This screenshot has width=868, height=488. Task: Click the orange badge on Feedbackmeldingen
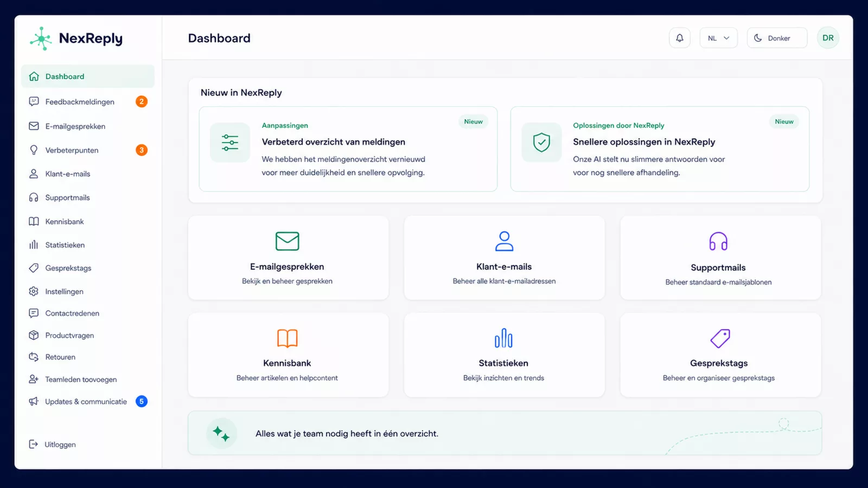point(142,101)
